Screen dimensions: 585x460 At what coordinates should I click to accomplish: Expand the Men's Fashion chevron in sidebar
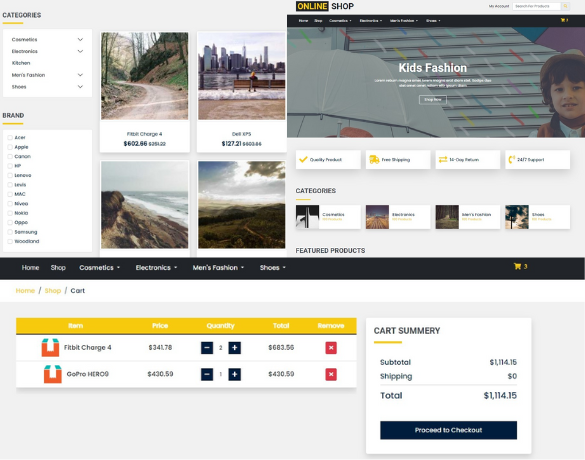point(80,75)
